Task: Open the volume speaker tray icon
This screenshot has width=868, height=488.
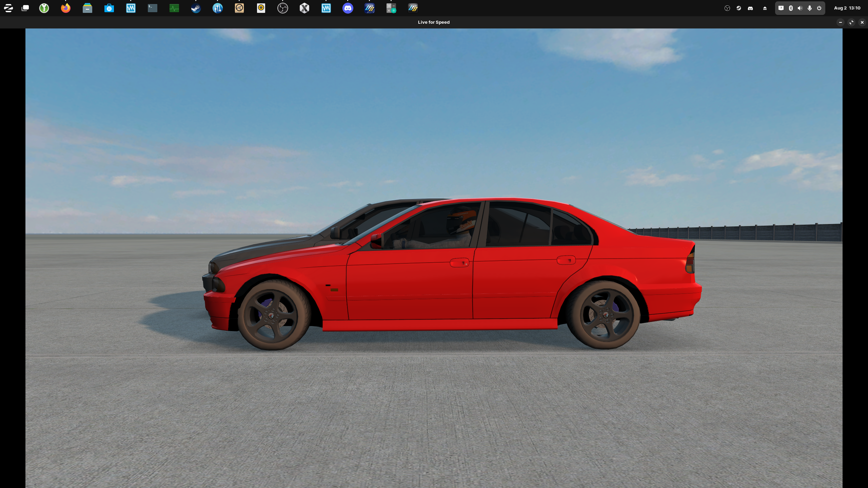Action: 800,8
